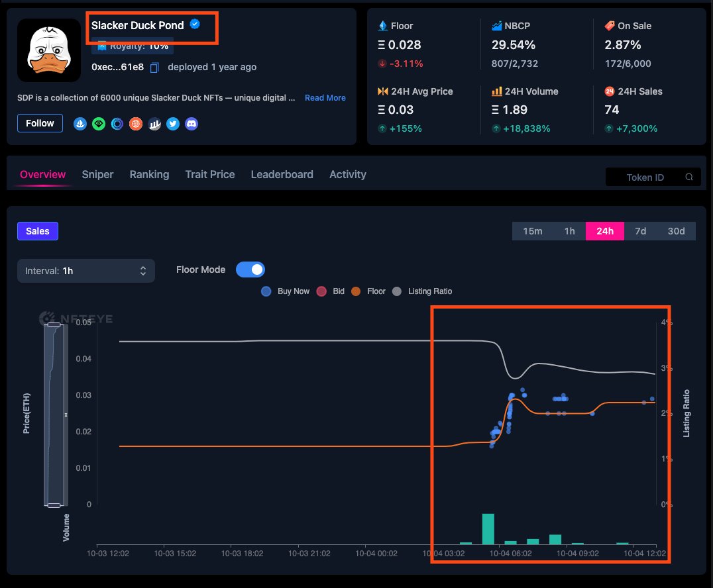
Task: Click the Floor diamond icon
Action: (383, 26)
